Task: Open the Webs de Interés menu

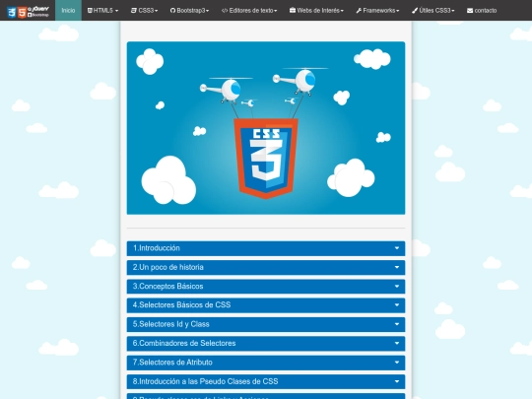Action: click(x=316, y=11)
